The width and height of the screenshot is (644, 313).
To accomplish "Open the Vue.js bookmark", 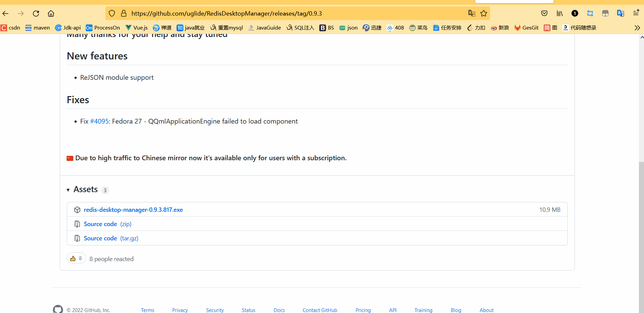I will (136, 28).
